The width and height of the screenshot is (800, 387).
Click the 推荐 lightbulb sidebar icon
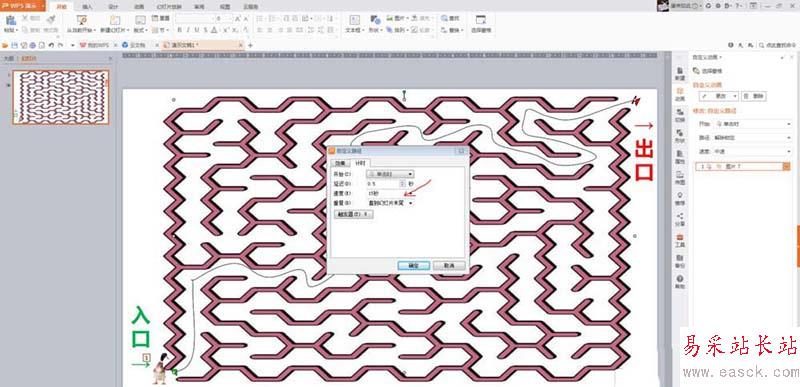pyautogui.click(x=680, y=198)
